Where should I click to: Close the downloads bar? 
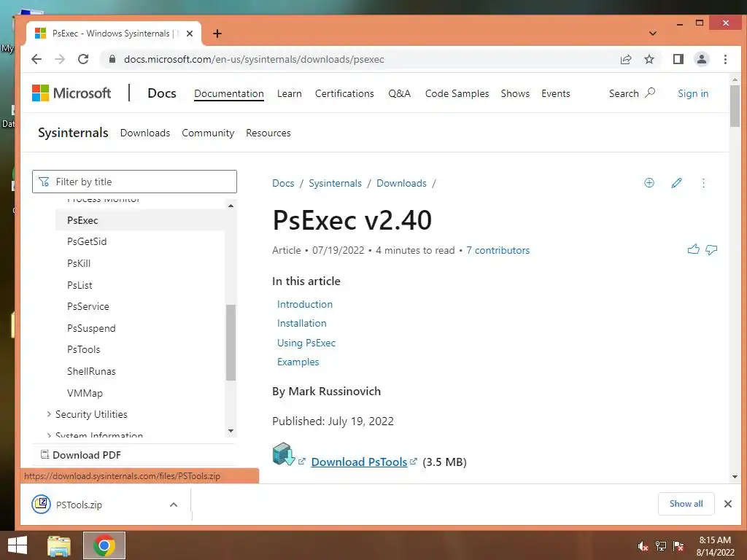pos(728,504)
